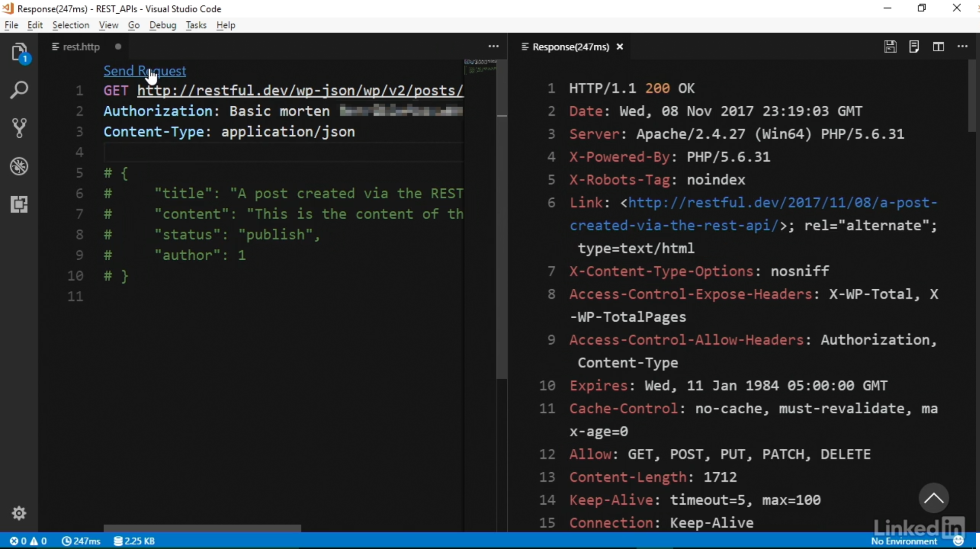Click the '"status": "publish"' comment line
The height and width of the screenshot is (549, 980).
212,234
